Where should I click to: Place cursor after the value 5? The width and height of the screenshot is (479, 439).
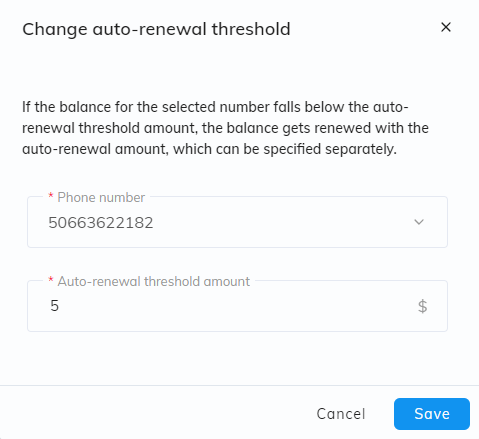click(x=60, y=306)
